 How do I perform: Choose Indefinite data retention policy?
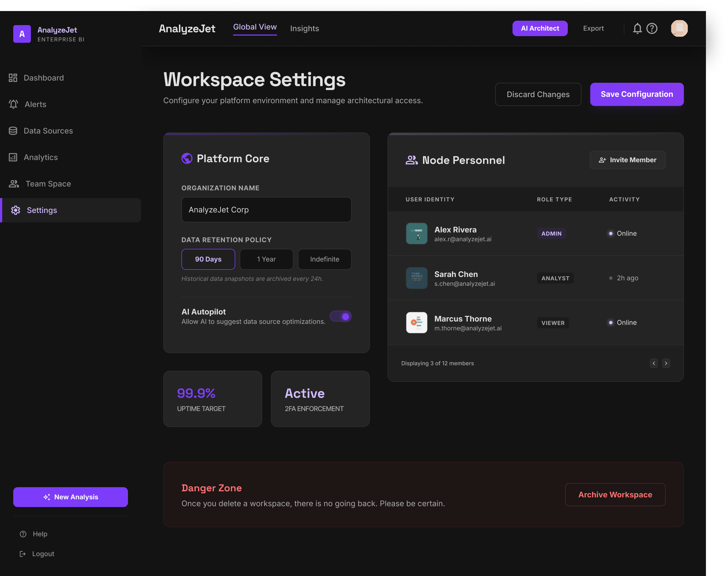(x=324, y=259)
